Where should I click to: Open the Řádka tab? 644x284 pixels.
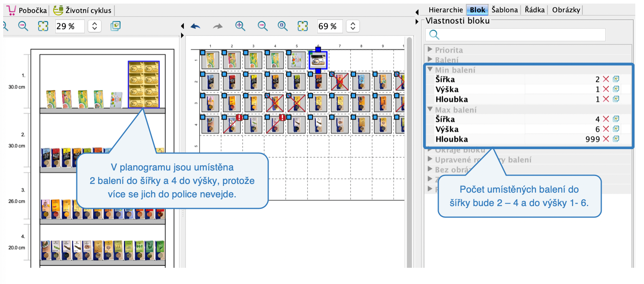pos(534,10)
